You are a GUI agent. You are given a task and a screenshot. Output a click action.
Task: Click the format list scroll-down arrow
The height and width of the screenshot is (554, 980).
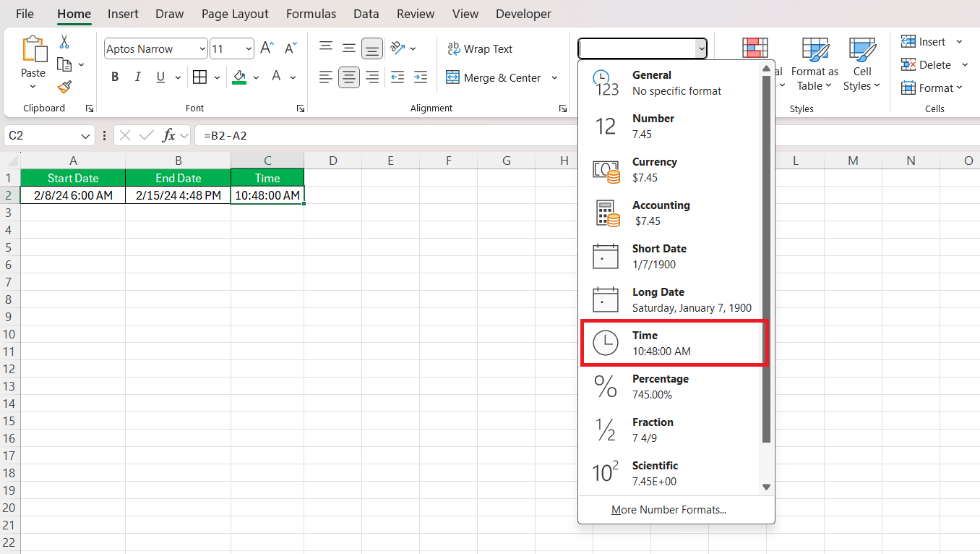point(766,487)
